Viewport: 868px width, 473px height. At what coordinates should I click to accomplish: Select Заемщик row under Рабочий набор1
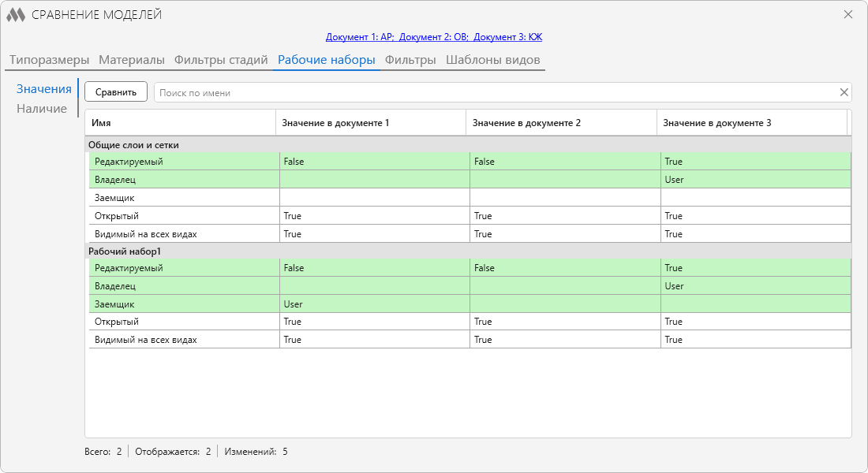470,304
